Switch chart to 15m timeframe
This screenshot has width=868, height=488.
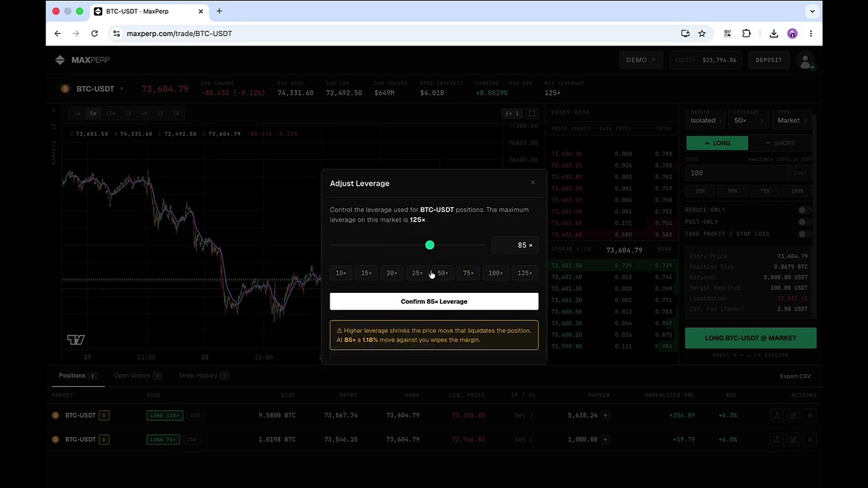click(111, 113)
